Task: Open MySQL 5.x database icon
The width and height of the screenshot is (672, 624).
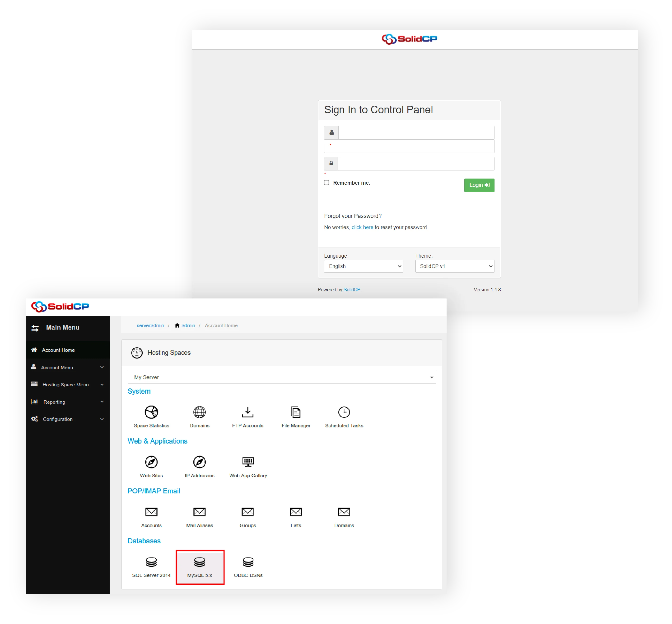Action: 200,562
